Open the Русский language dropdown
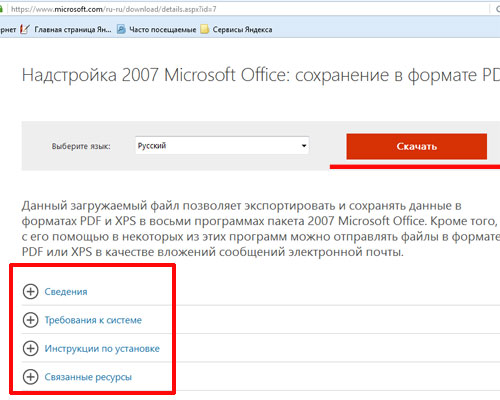Screen dimensions: 500x400 pos(222,145)
